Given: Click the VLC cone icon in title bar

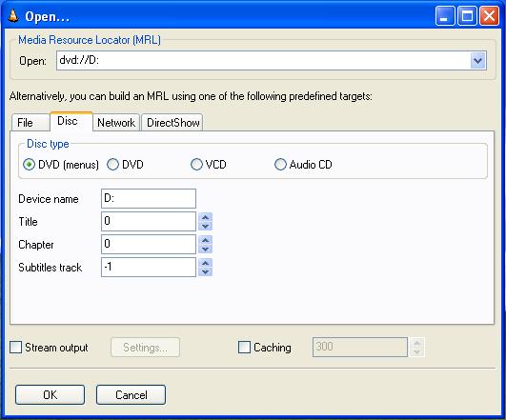Looking at the screenshot, I should (13, 16).
